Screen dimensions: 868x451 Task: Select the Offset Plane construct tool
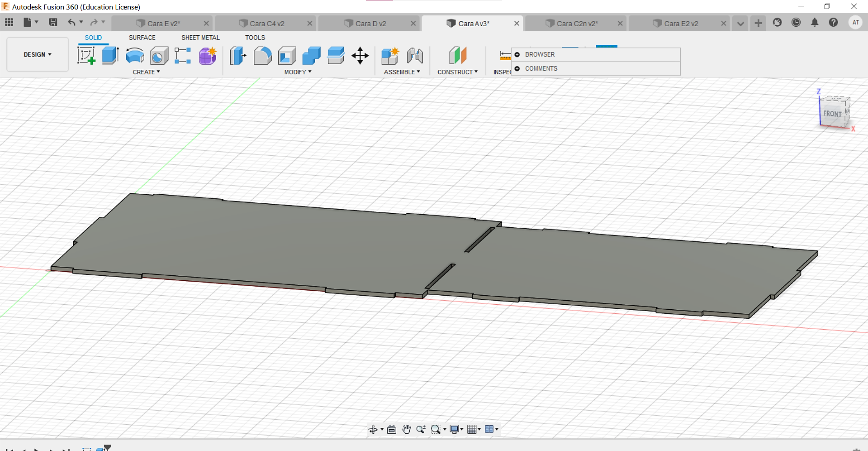point(457,56)
